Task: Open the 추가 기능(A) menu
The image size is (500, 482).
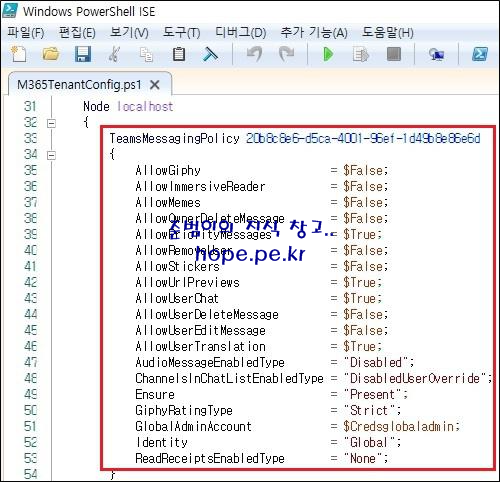Action: click(x=314, y=32)
